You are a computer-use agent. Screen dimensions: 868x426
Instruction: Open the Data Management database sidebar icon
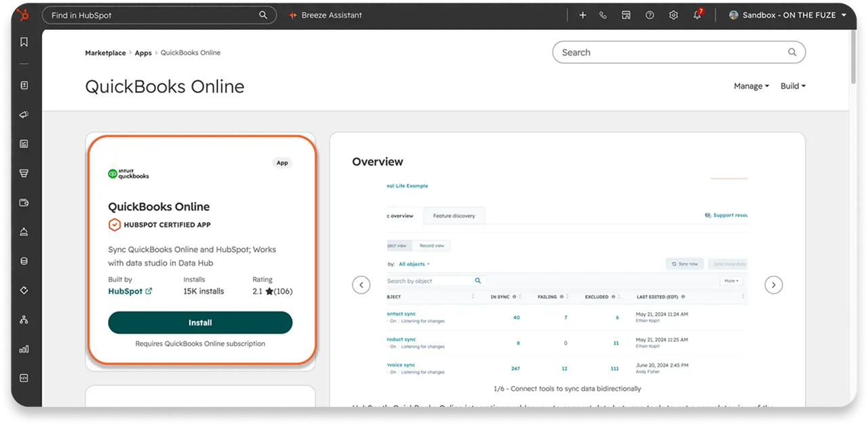(x=24, y=261)
